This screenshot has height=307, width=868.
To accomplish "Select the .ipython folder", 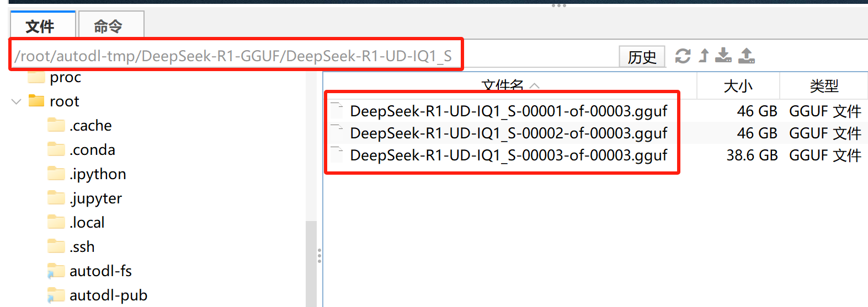I will [98, 174].
